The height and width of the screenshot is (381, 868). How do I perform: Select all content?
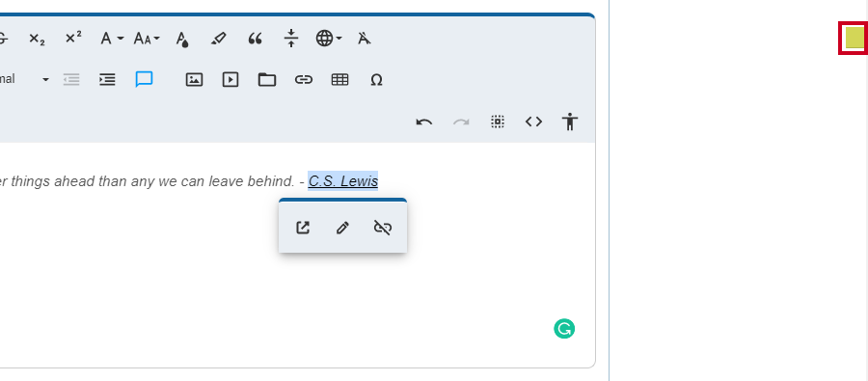498,122
